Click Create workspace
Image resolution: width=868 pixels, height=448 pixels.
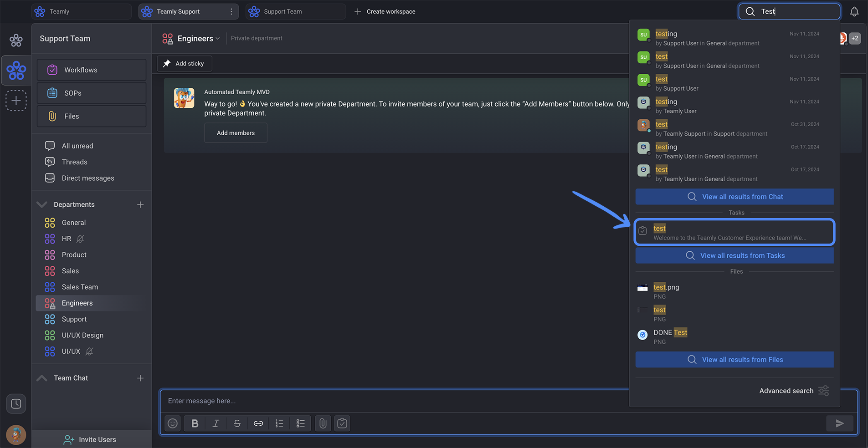pos(385,12)
